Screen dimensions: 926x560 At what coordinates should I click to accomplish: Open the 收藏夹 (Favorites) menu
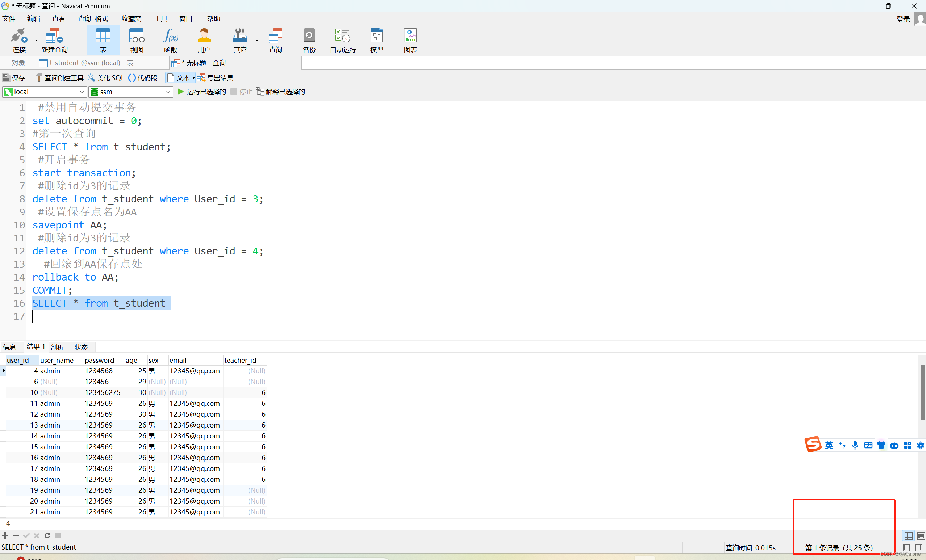click(131, 18)
